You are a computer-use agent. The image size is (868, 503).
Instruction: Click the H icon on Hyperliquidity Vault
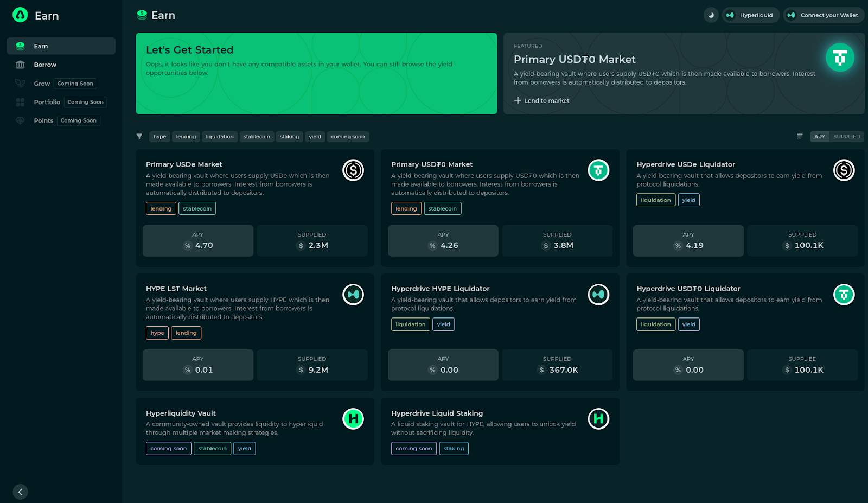(x=353, y=419)
